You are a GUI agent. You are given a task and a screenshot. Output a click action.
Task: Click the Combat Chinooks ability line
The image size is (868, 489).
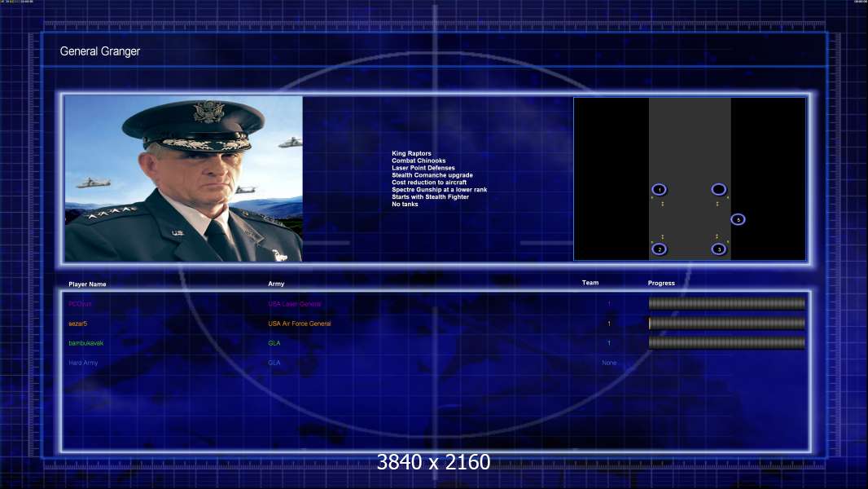coord(419,161)
